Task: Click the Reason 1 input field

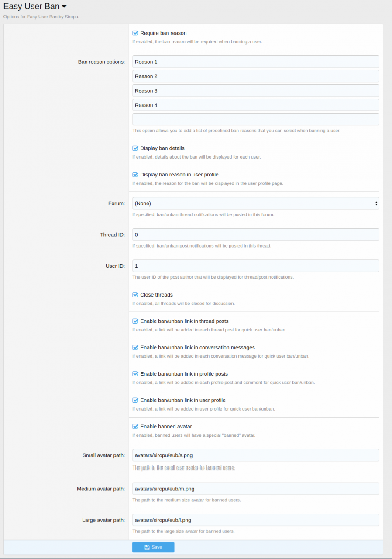Action: click(255, 62)
